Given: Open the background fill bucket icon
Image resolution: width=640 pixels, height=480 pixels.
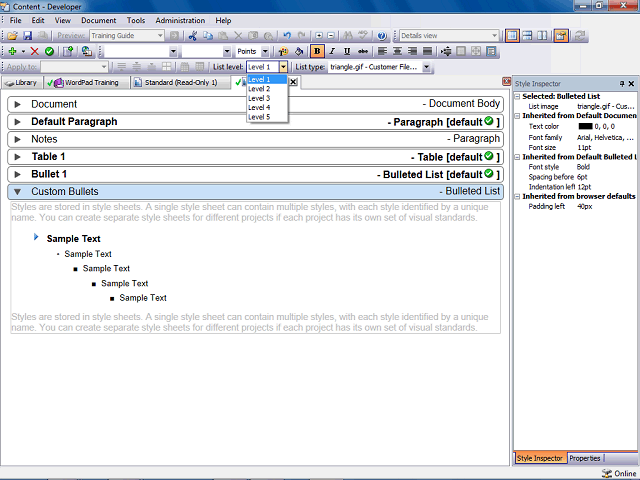Looking at the screenshot, I should [x=299, y=51].
